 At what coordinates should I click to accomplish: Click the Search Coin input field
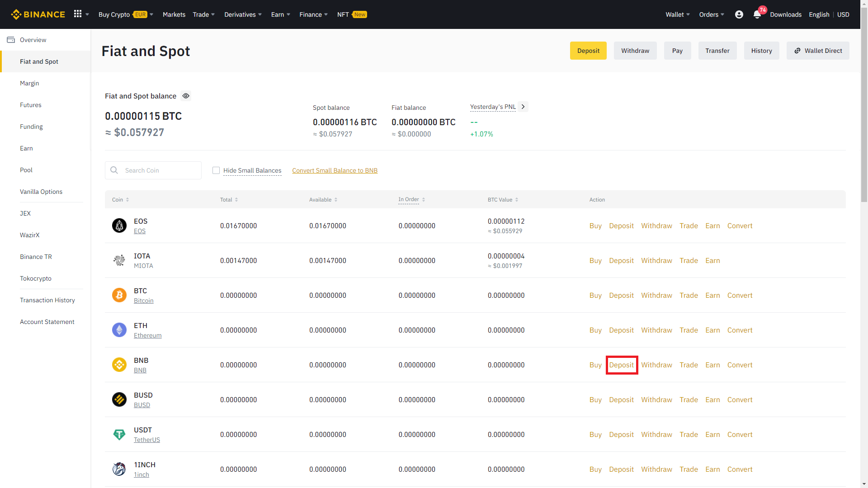coord(159,170)
